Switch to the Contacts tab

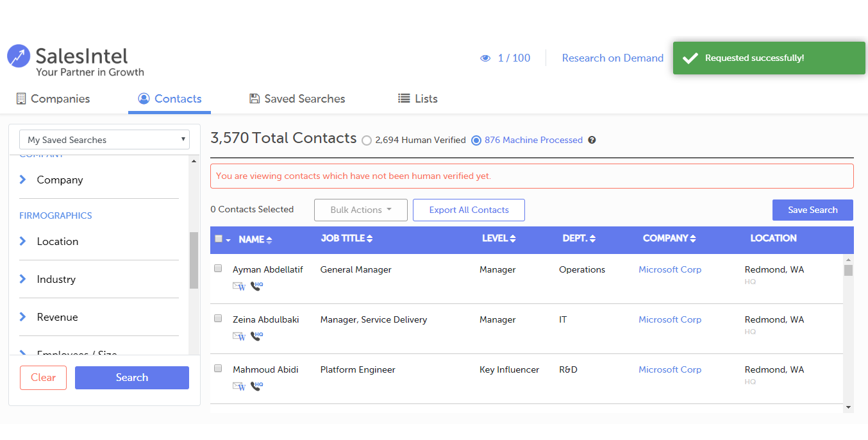click(x=169, y=99)
